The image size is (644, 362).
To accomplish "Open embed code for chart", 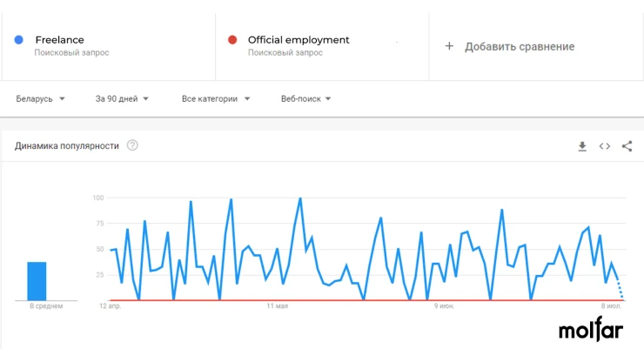I will coord(605,146).
